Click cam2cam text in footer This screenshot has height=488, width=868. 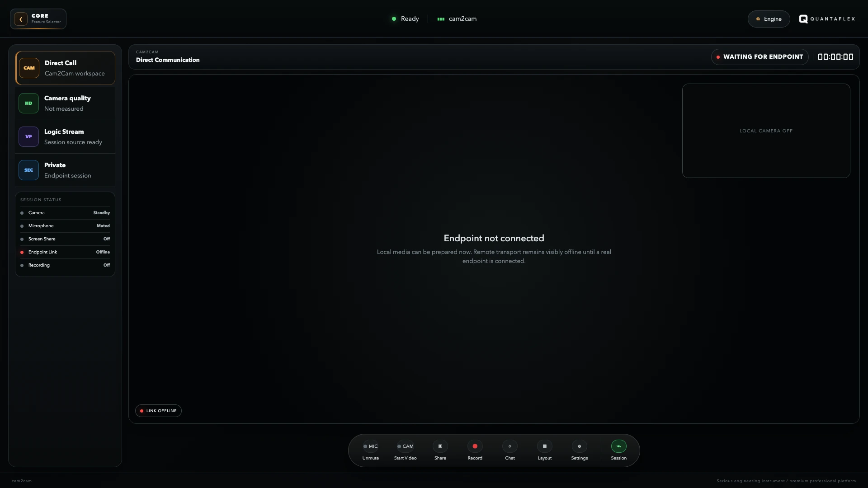coord(22,481)
